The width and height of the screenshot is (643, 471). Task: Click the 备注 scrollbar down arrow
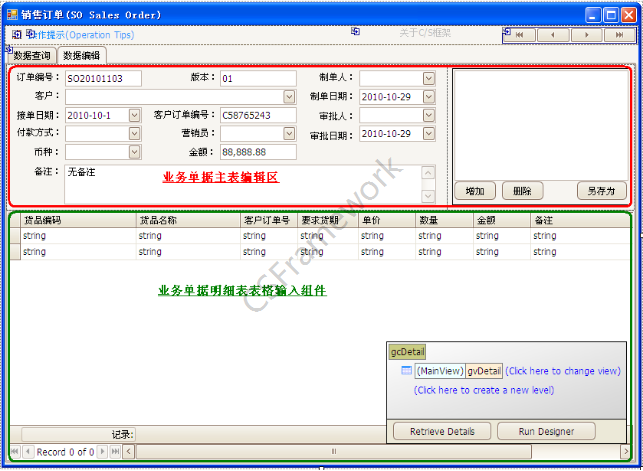point(428,196)
